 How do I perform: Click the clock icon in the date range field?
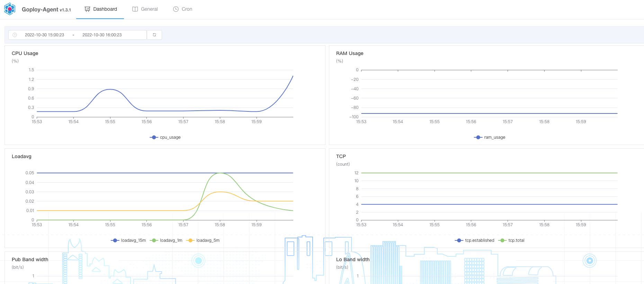pyautogui.click(x=15, y=35)
